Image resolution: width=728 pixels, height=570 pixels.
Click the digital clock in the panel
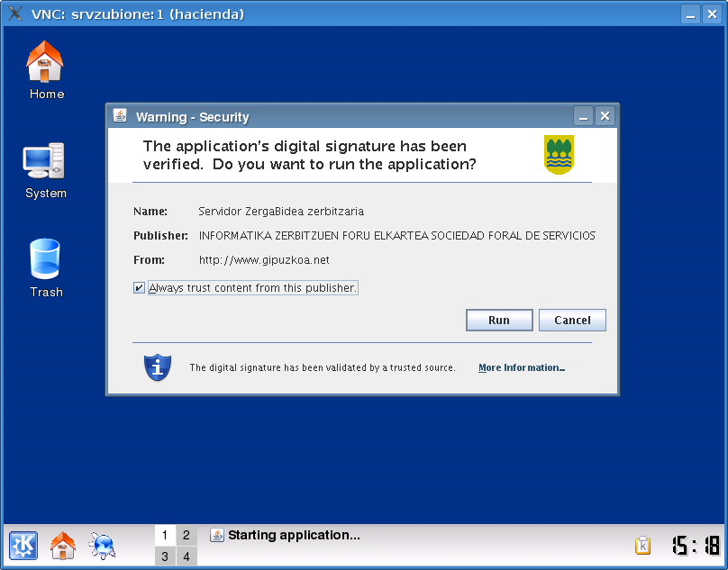[x=696, y=546]
